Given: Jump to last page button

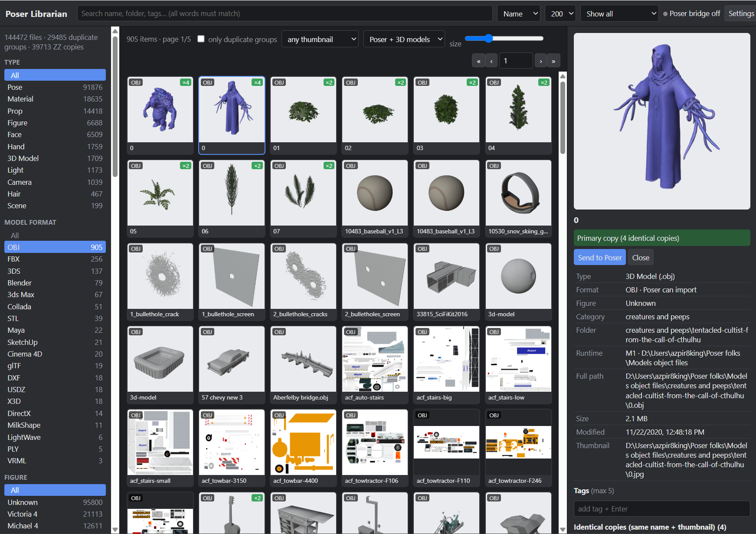Looking at the screenshot, I should (553, 61).
